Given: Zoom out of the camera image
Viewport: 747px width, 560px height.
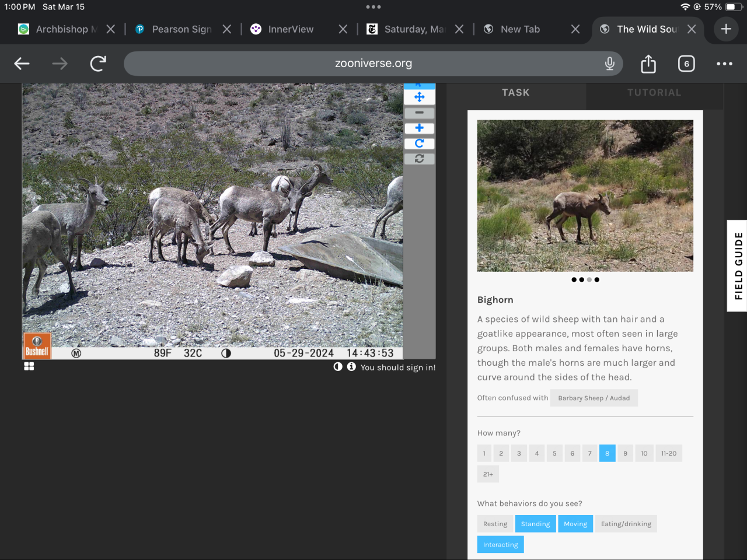Looking at the screenshot, I should (419, 113).
